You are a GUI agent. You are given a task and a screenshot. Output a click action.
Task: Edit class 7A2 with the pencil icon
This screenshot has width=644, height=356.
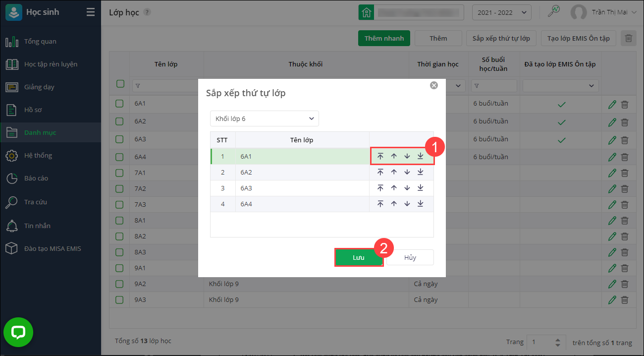(x=612, y=189)
